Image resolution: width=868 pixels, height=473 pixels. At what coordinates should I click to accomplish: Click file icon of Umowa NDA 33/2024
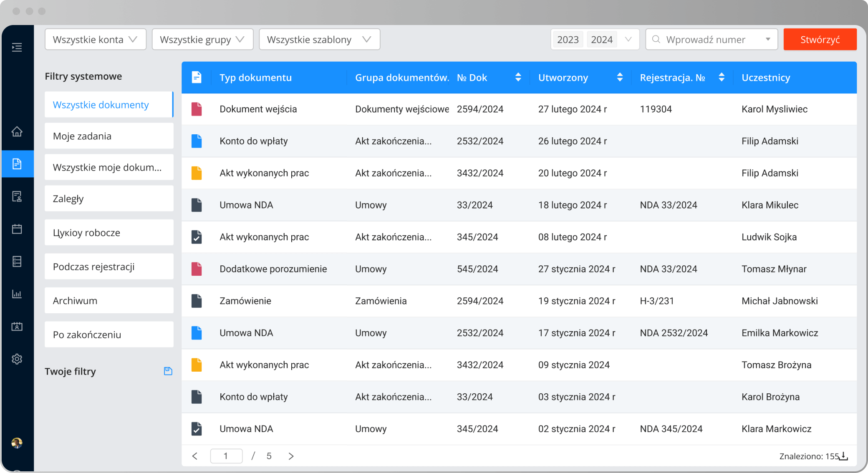coord(197,205)
